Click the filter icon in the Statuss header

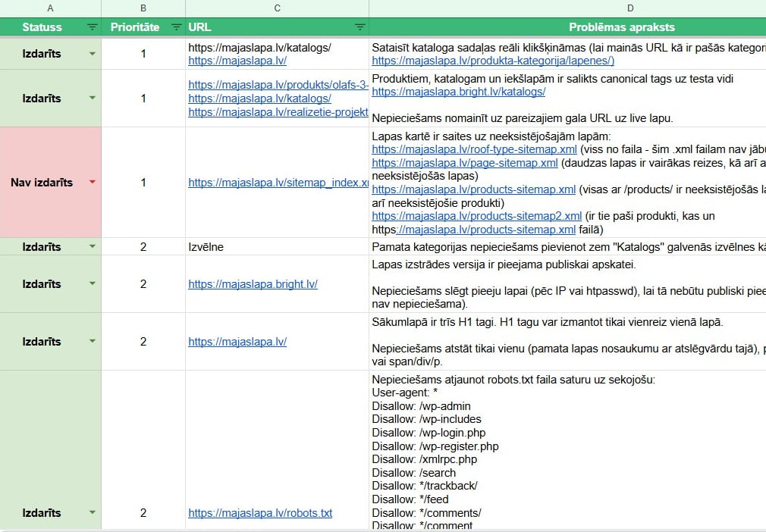tap(92, 27)
